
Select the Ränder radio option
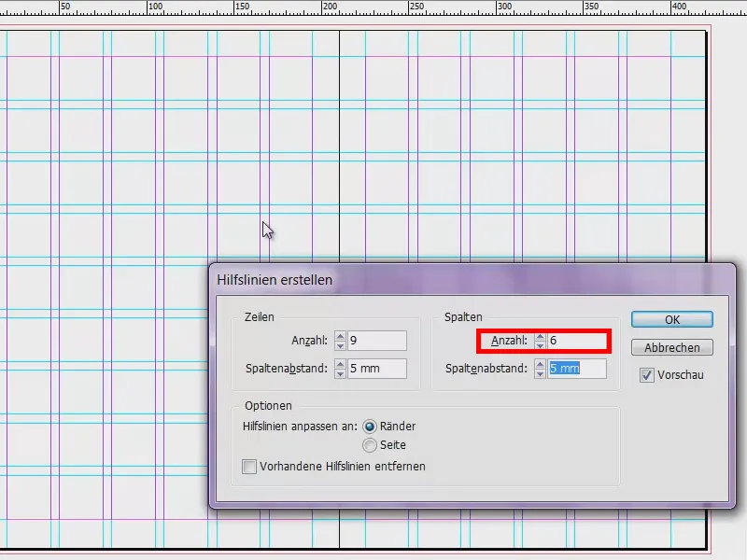pos(370,427)
